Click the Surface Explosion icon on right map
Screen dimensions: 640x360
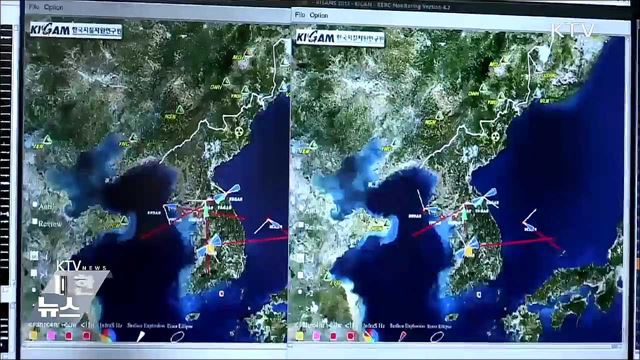[402, 336]
